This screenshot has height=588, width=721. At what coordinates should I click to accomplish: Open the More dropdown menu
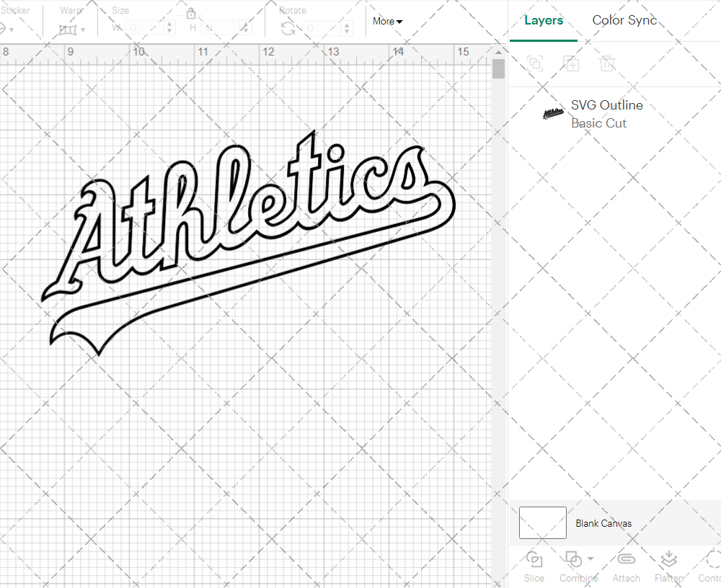(x=387, y=22)
